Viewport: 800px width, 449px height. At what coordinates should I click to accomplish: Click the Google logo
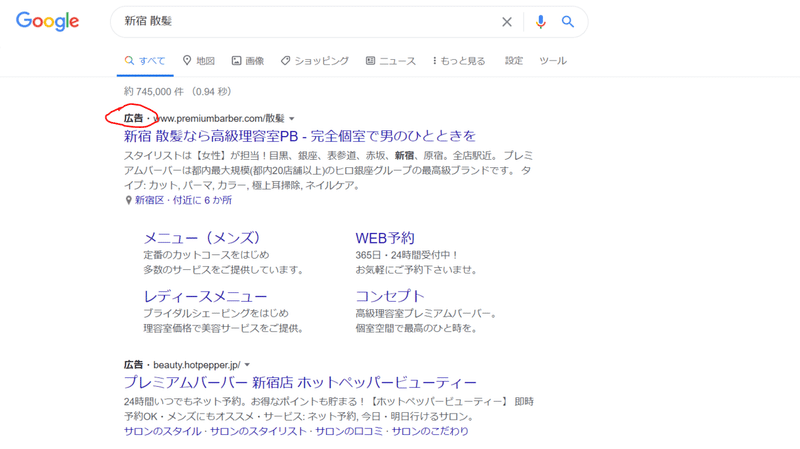click(47, 21)
